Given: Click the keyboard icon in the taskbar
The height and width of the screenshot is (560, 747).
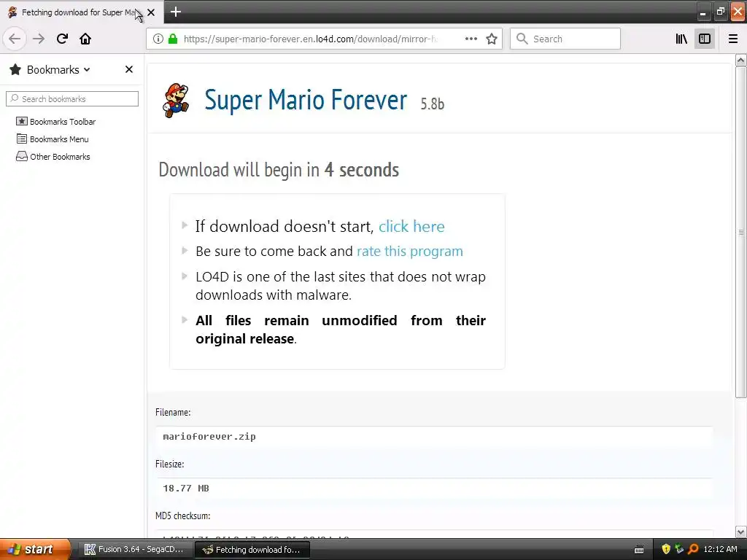Looking at the screenshot, I should (639, 550).
